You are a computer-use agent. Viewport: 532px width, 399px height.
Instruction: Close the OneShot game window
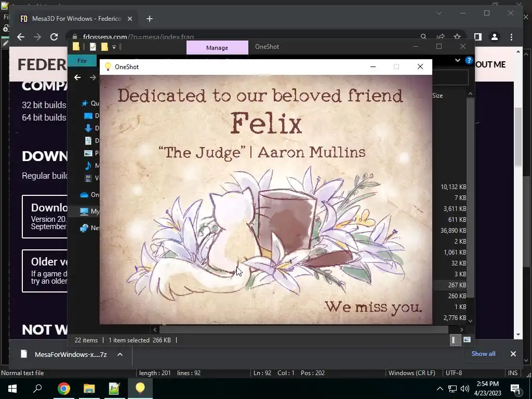(x=420, y=67)
